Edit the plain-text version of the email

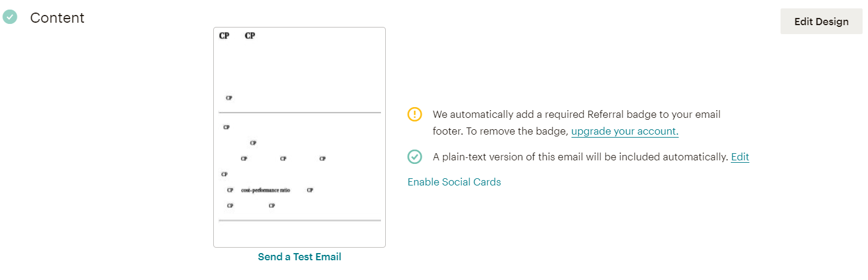[x=740, y=157]
